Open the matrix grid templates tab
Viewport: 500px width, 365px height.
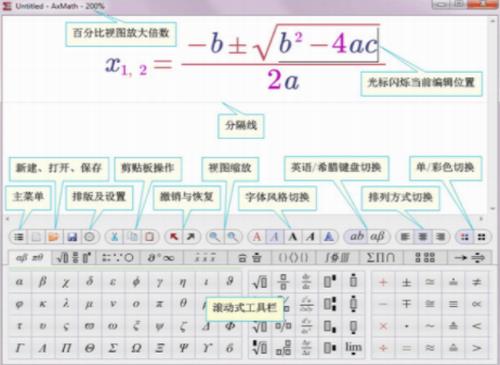pos(425,258)
